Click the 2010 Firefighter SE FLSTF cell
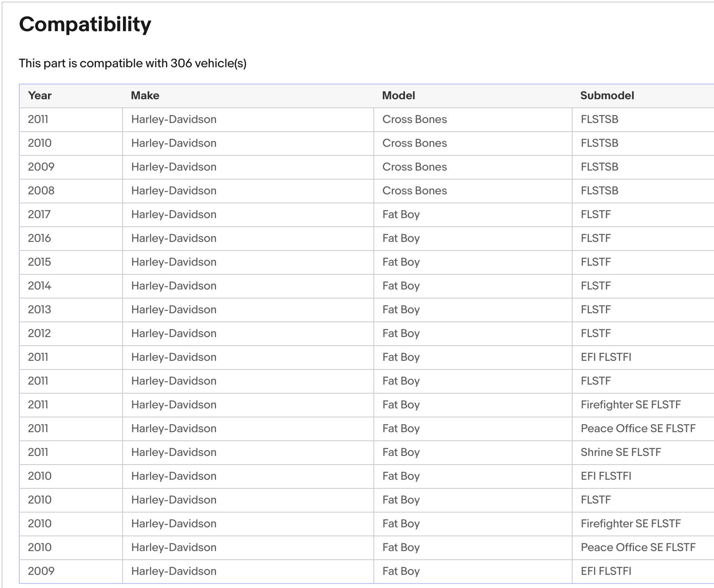The image size is (714, 588). [x=630, y=524]
